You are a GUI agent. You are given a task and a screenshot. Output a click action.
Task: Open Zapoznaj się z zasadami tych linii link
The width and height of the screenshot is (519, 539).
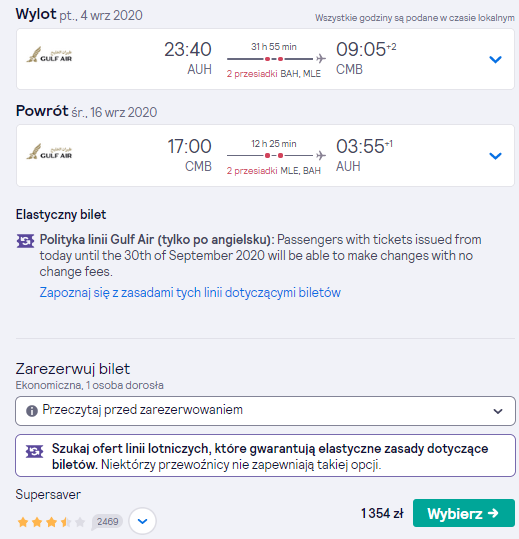point(190,293)
